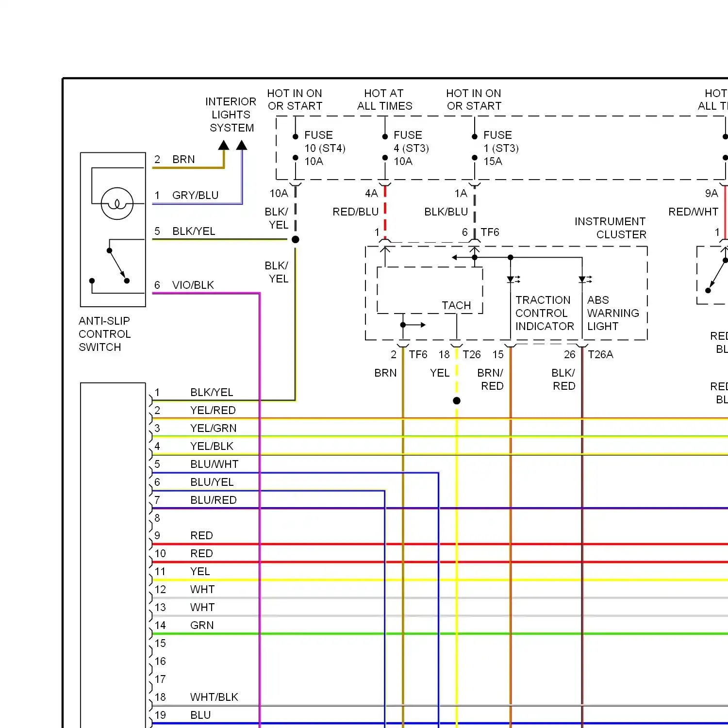Image resolution: width=728 pixels, height=728 pixels.
Task: Select the 'FUSE 4 (ST3)' label
Action: (411, 142)
